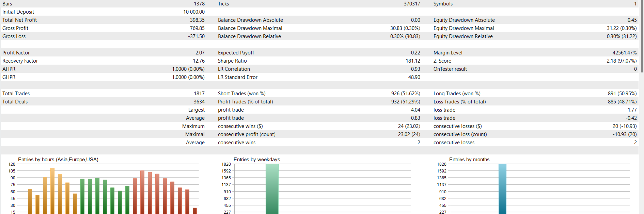The image size is (644, 214).
Task: Click the green bar in Entries by weekdays
Action: pos(272,189)
